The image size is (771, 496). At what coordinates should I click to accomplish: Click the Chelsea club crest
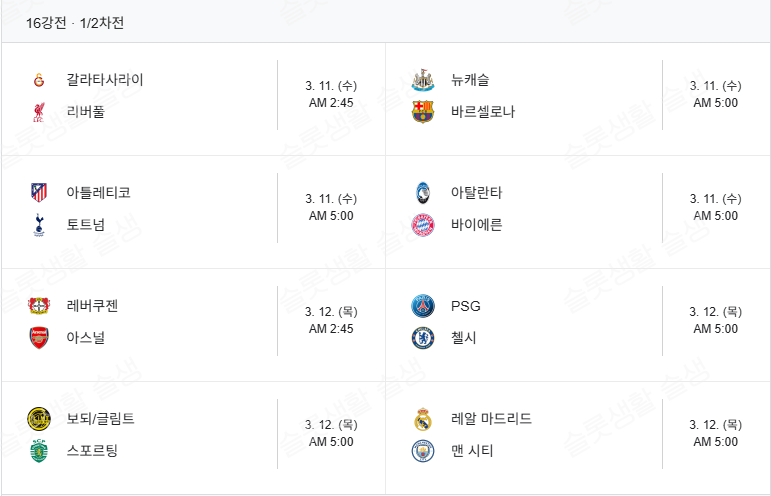point(423,338)
